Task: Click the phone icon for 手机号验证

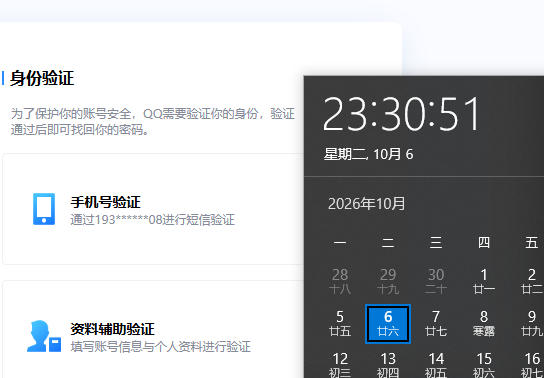Action: point(44,209)
